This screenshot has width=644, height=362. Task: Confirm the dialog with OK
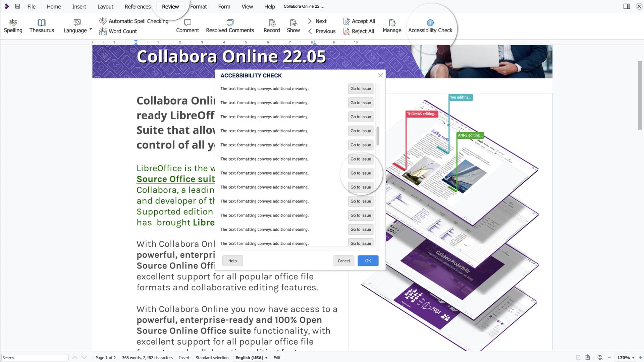(x=368, y=261)
